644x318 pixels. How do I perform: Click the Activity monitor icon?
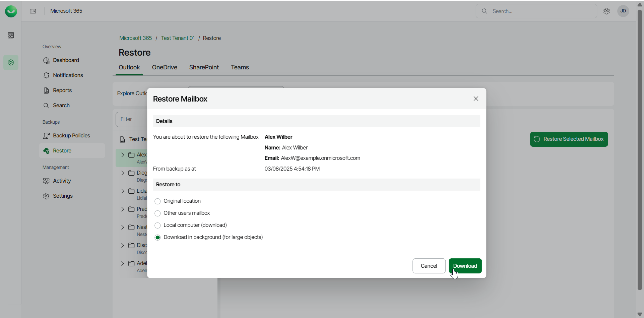coord(46,181)
